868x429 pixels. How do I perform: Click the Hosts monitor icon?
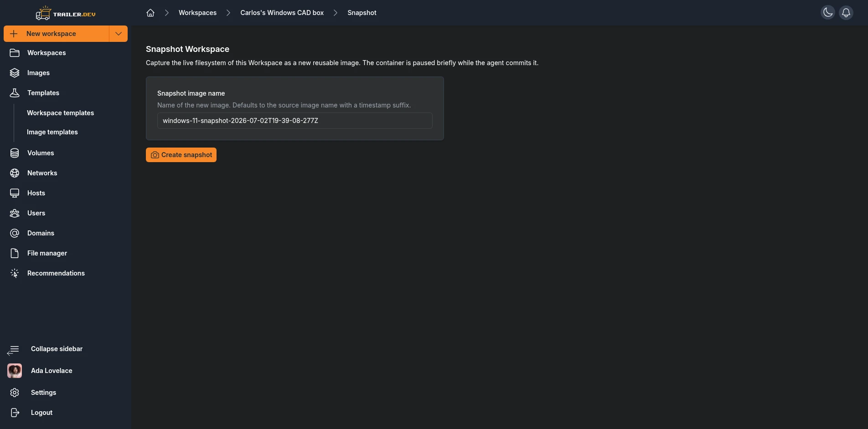tap(15, 193)
